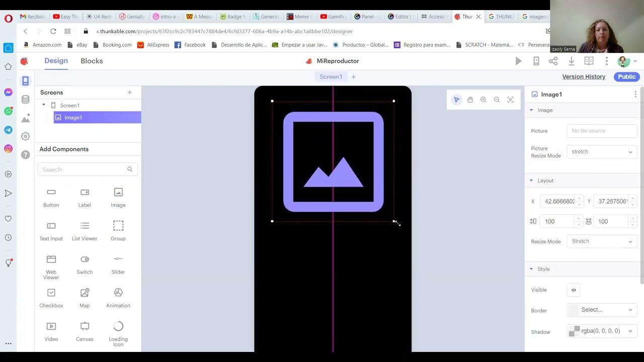Collapse the Screen1 tree node

coord(44,105)
